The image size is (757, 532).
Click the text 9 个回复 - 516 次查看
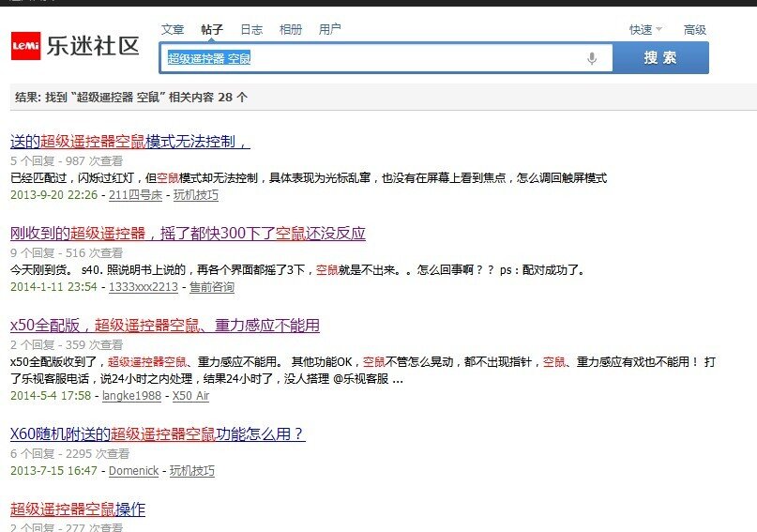pyautogui.click(x=67, y=253)
